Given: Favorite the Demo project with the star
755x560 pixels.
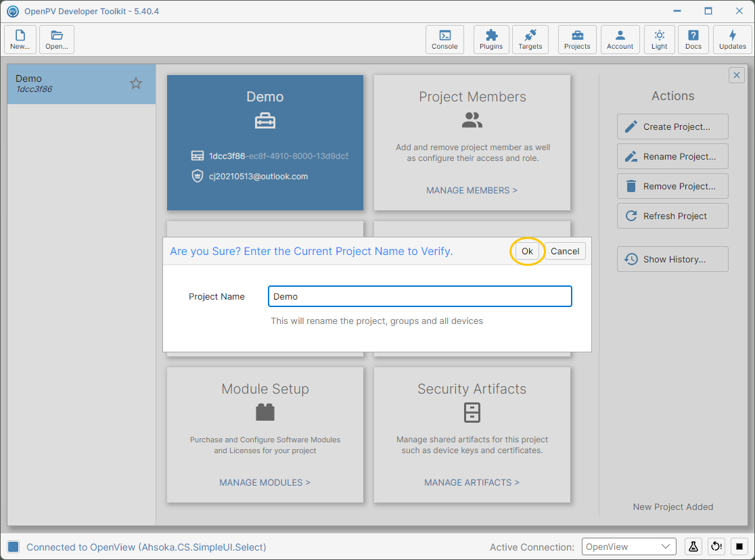Looking at the screenshot, I should point(136,83).
